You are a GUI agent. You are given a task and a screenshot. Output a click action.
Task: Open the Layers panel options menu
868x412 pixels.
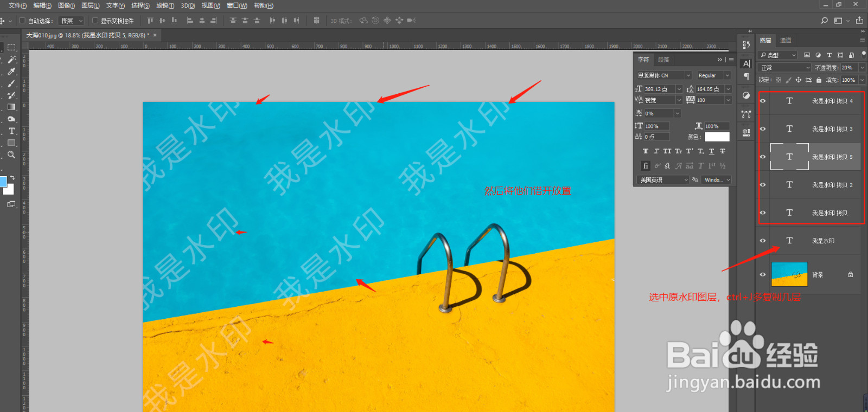pos(862,40)
